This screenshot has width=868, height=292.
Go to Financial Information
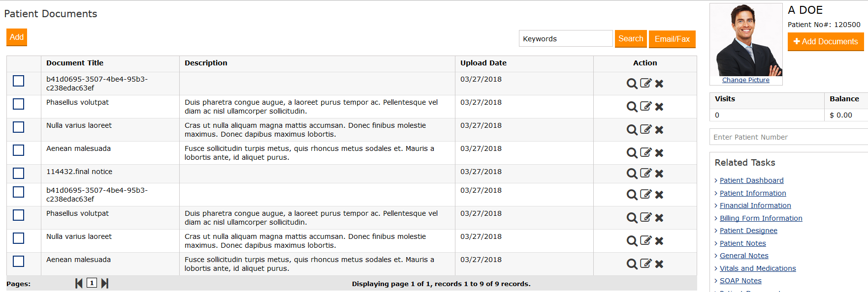pyautogui.click(x=755, y=205)
